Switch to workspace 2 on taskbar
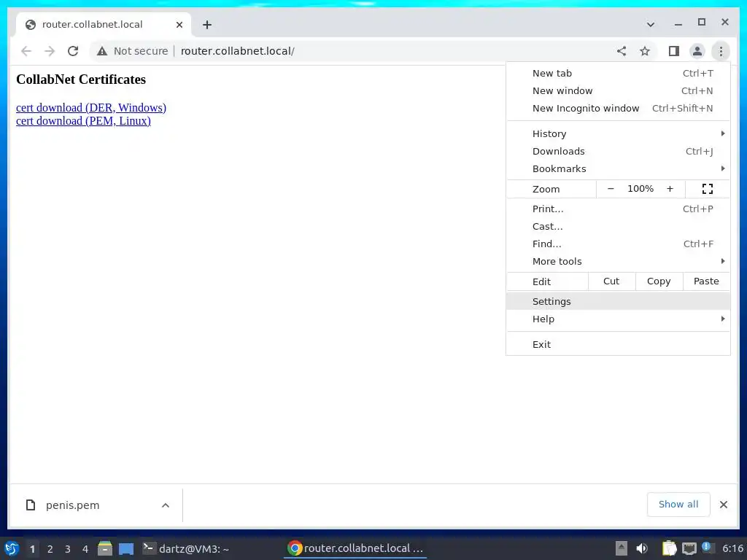747x560 pixels. point(50,549)
